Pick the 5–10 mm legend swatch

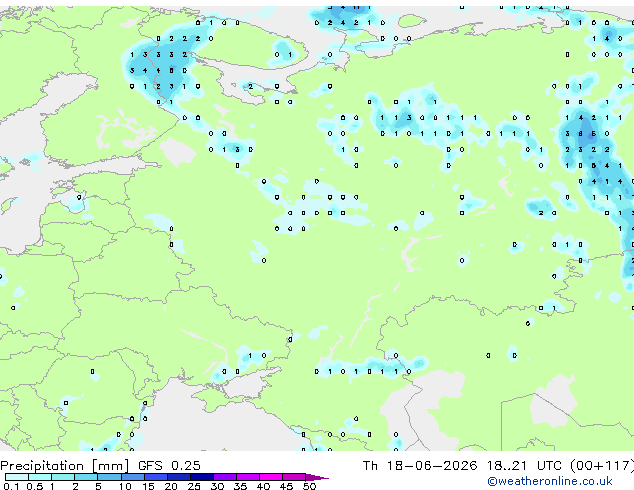pos(109,477)
